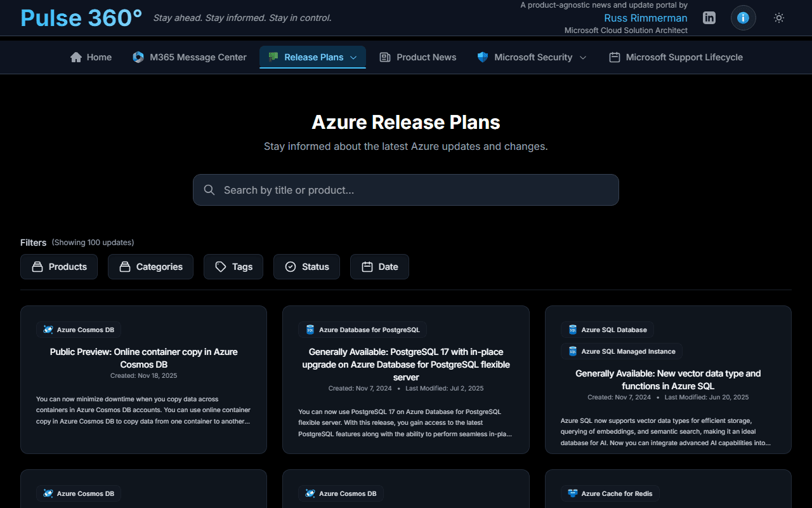Click the Azure SQL Managed Instance tag icon

[573, 351]
